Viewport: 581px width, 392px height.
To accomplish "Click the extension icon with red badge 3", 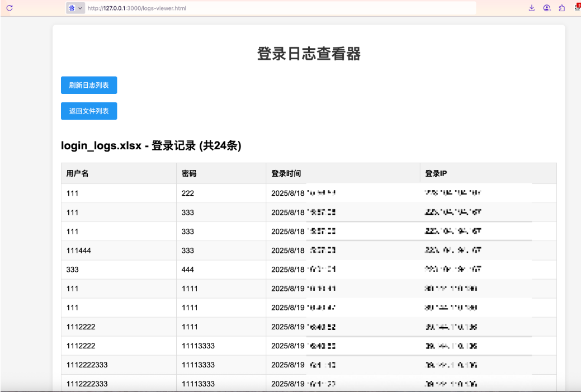I will click(577, 7).
